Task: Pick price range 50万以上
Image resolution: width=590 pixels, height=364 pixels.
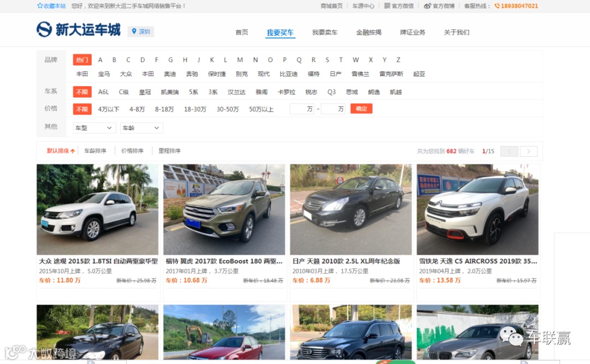Action: [x=261, y=109]
